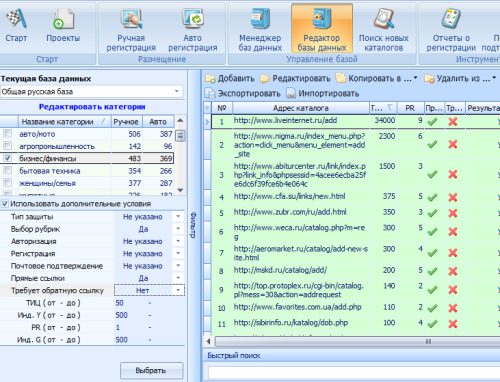
Task: Uncheck the бизнес/финансы category
Action: [7, 158]
